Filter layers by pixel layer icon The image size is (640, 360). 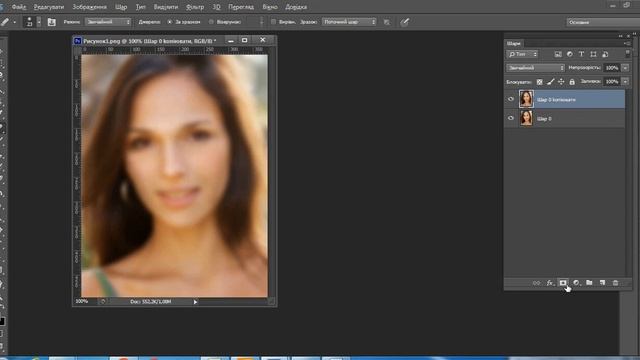558,54
